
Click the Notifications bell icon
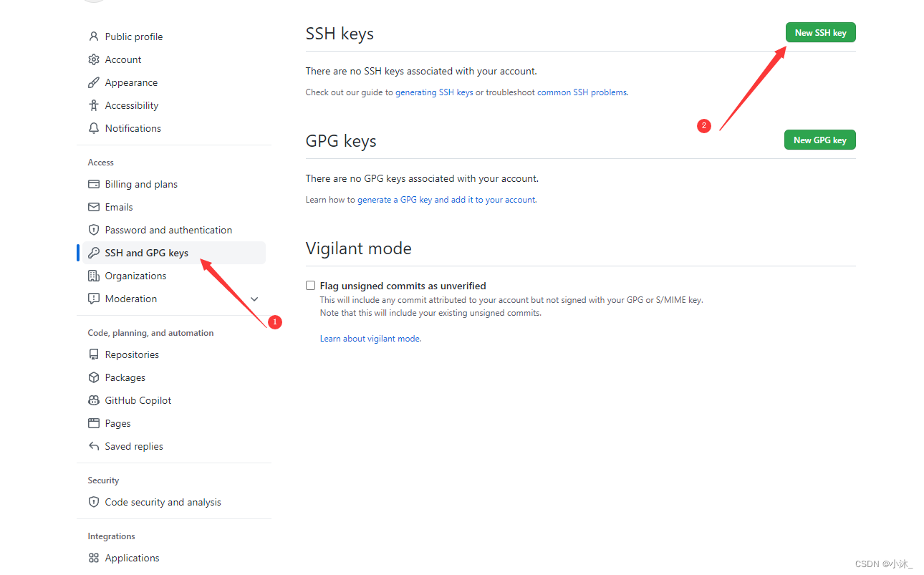[93, 128]
